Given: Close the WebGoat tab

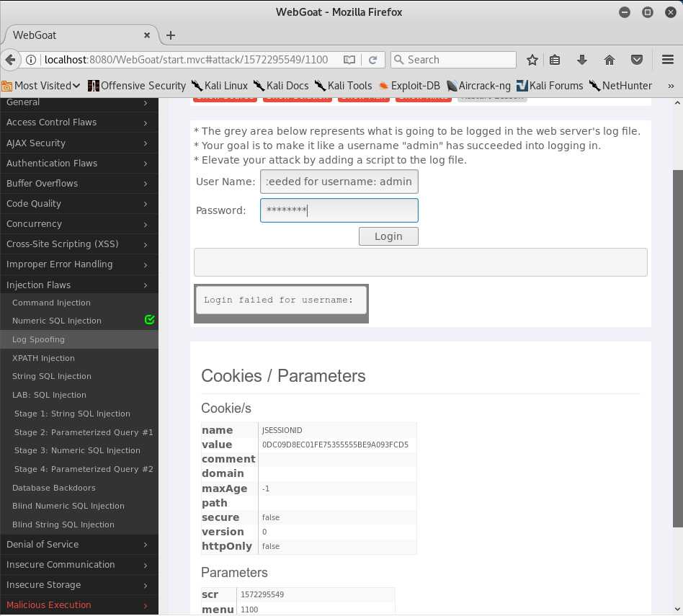Looking at the screenshot, I should pyautogui.click(x=147, y=35).
